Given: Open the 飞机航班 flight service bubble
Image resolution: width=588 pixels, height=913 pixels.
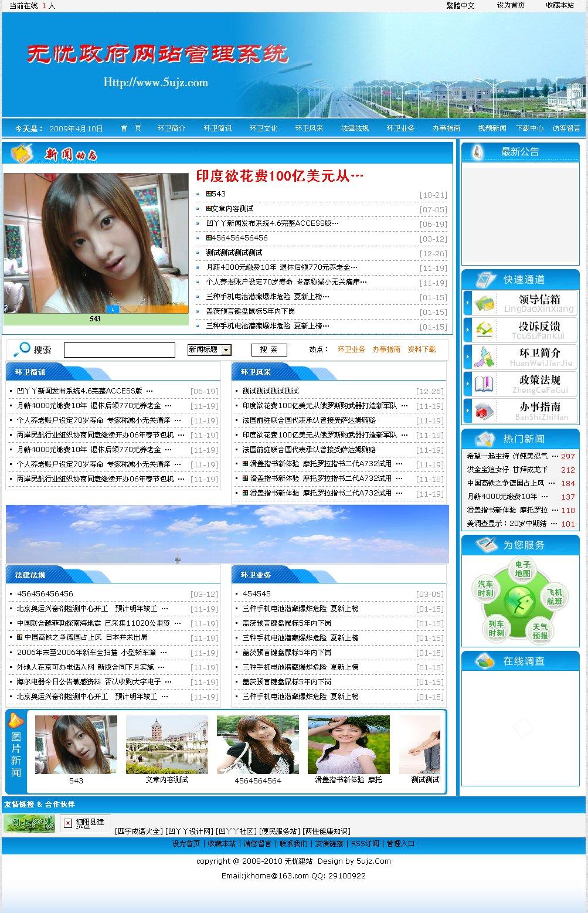Looking at the screenshot, I should coord(554,597).
